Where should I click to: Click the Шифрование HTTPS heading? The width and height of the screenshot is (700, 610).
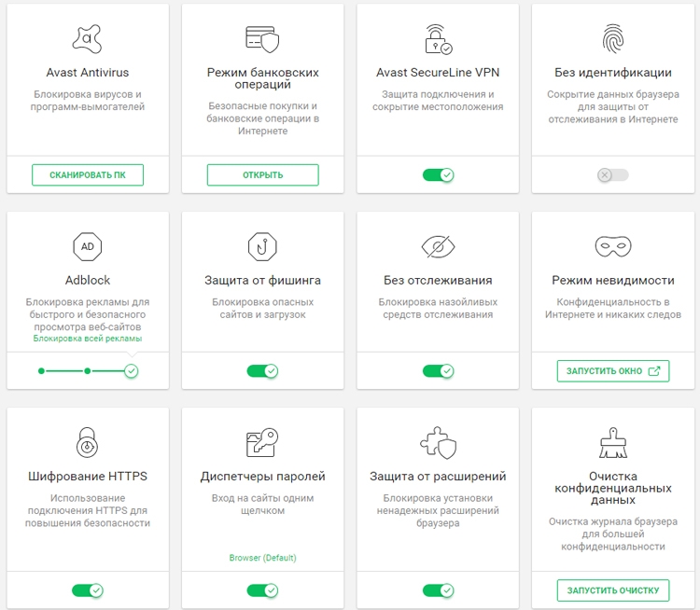(88, 476)
